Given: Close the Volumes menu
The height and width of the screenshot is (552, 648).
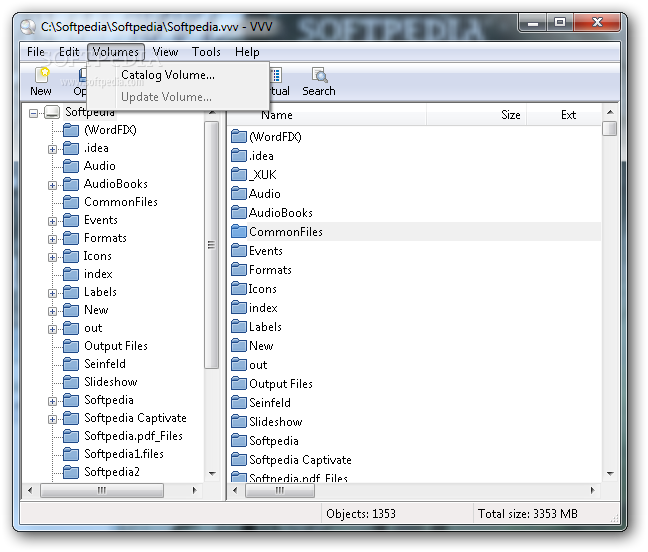Looking at the screenshot, I should (116, 52).
